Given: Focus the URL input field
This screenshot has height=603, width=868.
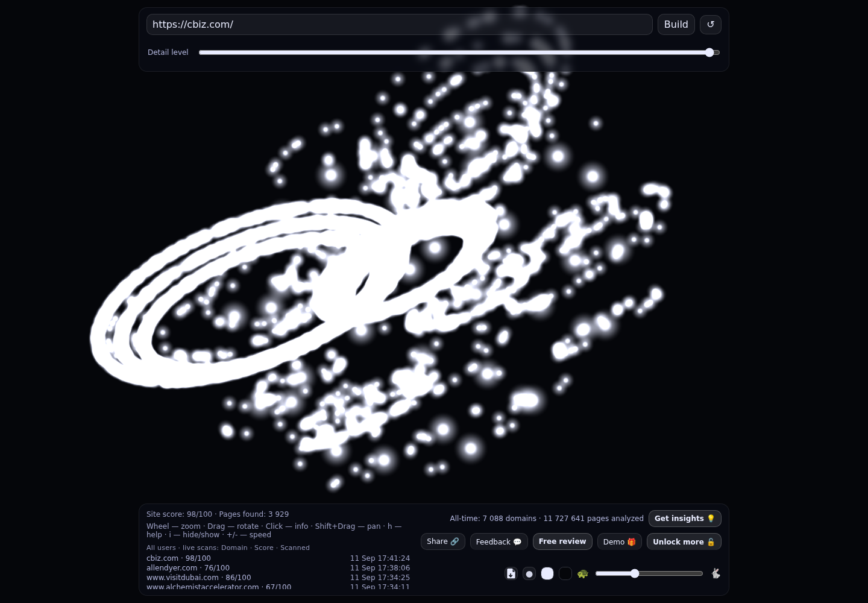Looking at the screenshot, I should coord(400,25).
